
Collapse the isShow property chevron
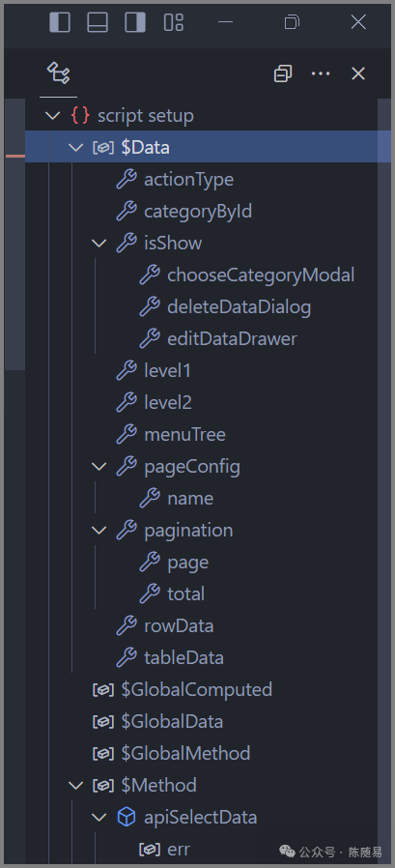pyautogui.click(x=99, y=243)
